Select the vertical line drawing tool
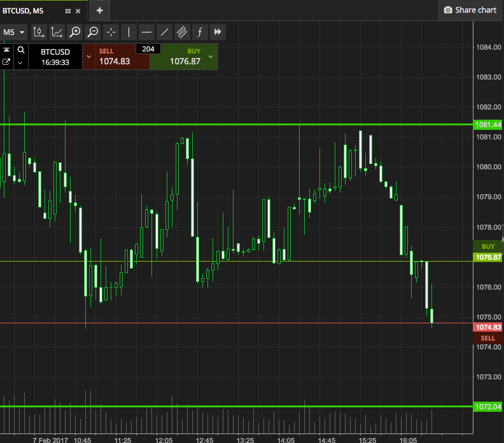This screenshot has height=443, width=504. click(129, 32)
